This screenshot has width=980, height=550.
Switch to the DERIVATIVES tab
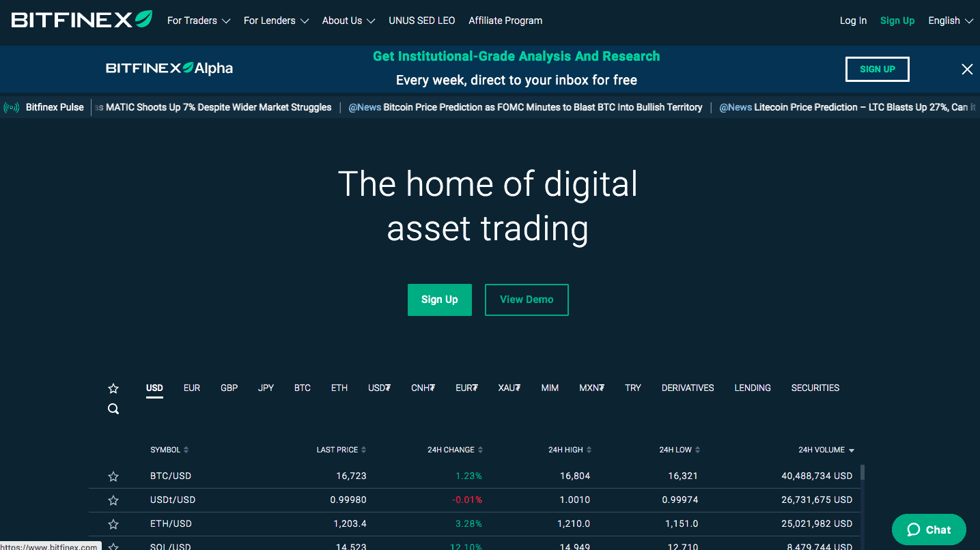[688, 388]
